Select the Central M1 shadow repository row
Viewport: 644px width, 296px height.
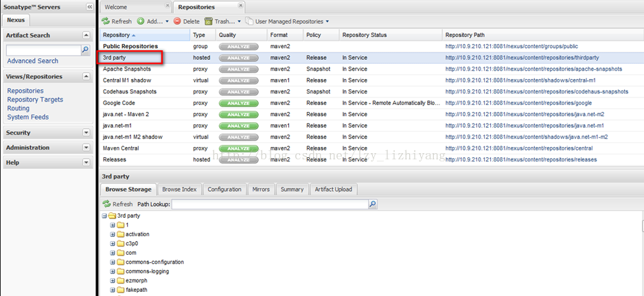[x=371, y=80]
